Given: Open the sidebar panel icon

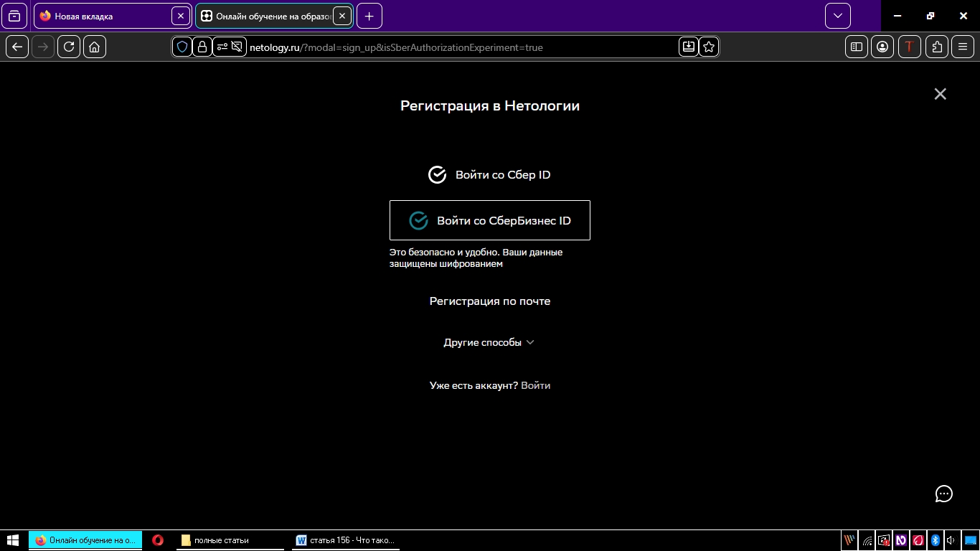Looking at the screenshot, I should (x=857, y=47).
